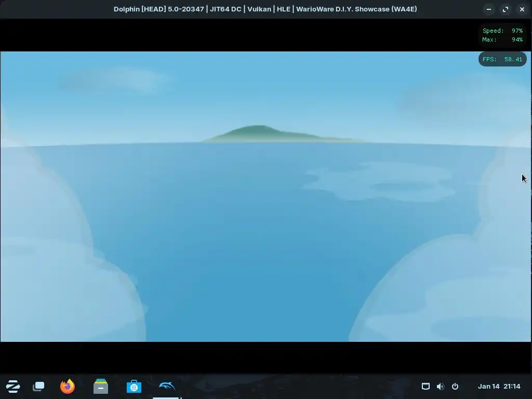
Task: Open the clock showing Jan 14 21:14
Action: tap(499, 386)
